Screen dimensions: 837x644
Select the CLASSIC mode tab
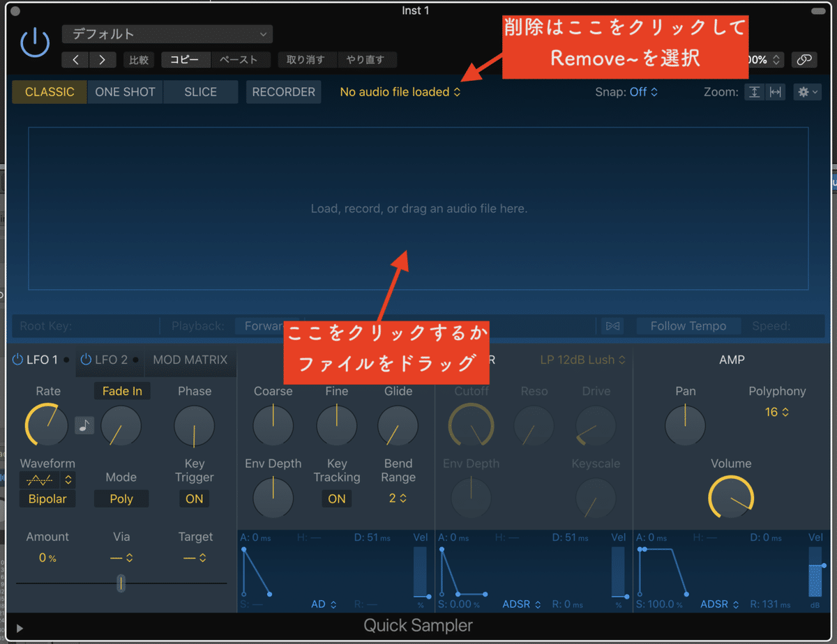point(50,92)
